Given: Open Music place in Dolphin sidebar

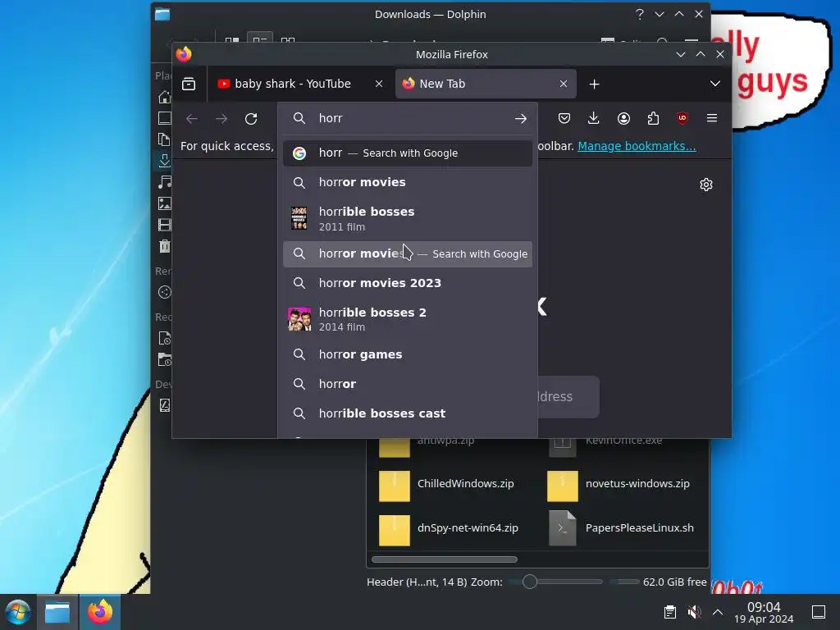Looking at the screenshot, I should [164, 182].
